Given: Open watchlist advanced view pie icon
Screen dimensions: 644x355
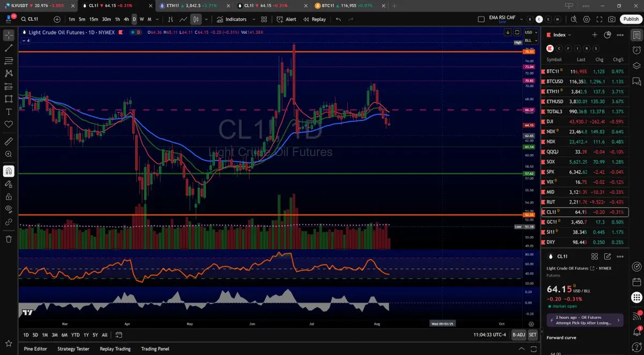Looking at the screenshot, I should coord(608,34).
